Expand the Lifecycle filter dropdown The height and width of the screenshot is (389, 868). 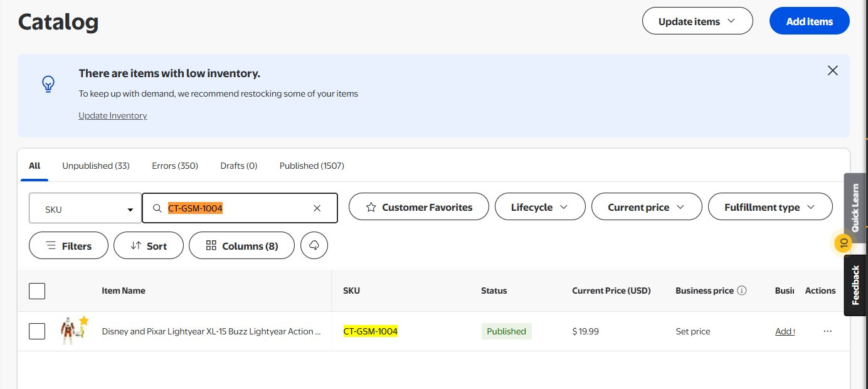(540, 206)
